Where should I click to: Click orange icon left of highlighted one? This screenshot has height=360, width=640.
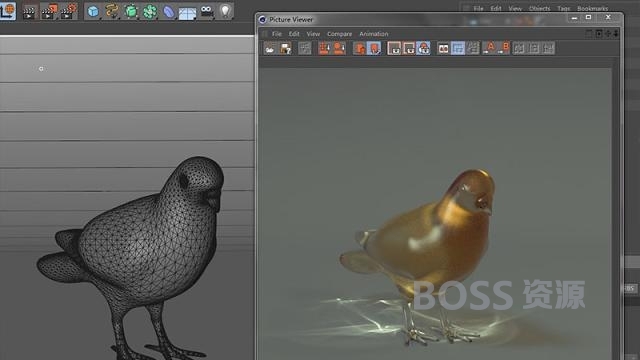(x=360, y=49)
